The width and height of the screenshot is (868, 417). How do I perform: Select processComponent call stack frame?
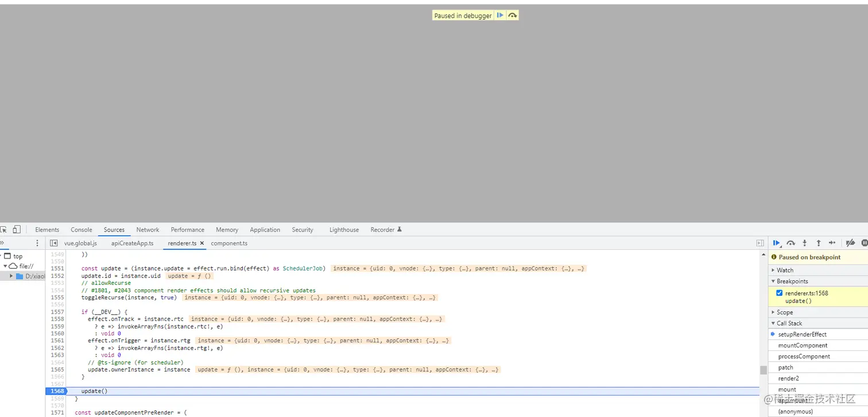tap(818, 356)
